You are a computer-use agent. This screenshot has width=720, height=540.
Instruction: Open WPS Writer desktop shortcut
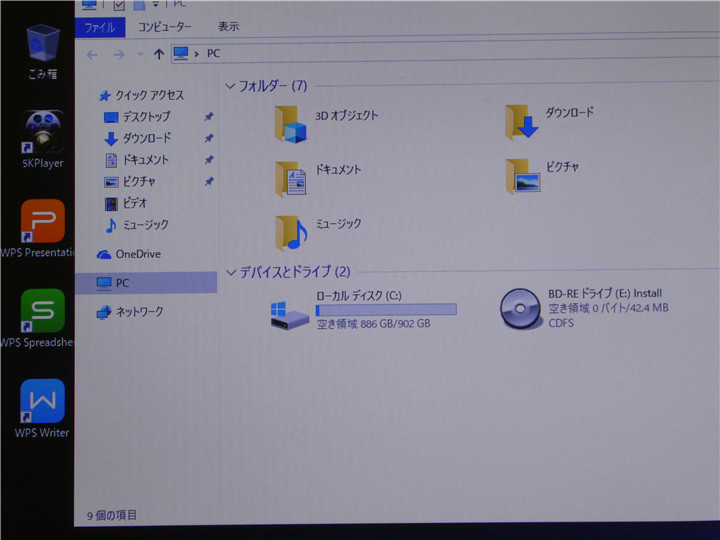[43, 401]
